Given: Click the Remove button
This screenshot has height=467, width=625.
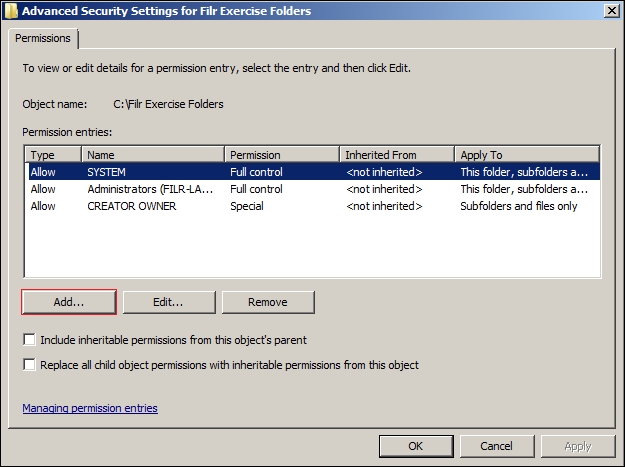Looking at the screenshot, I should 268,302.
